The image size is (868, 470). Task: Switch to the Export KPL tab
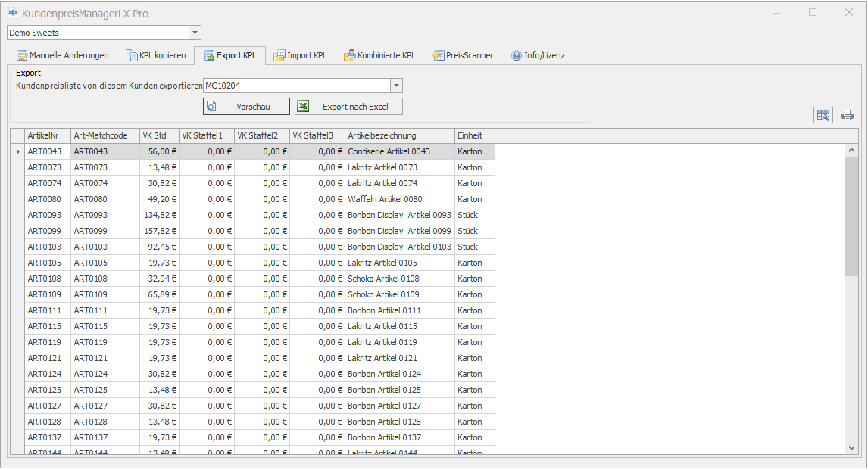click(x=229, y=55)
